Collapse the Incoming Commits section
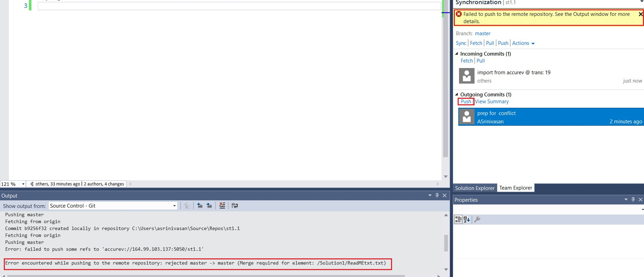 [x=457, y=54]
